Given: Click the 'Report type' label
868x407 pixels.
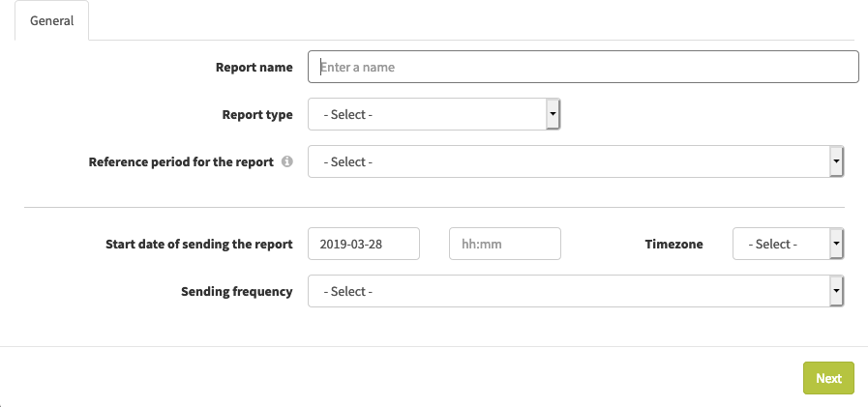Looking at the screenshot, I should [x=257, y=114].
